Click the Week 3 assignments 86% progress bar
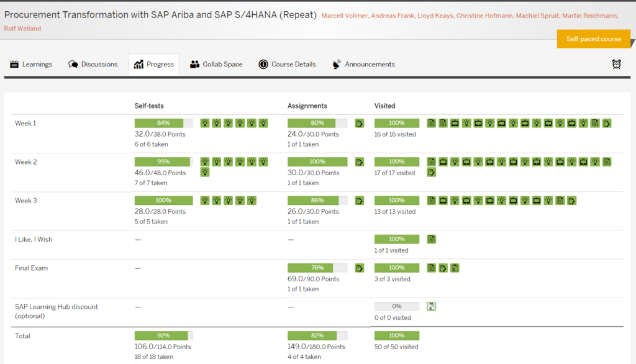The height and width of the screenshot is (364, 636). (317, 201)
